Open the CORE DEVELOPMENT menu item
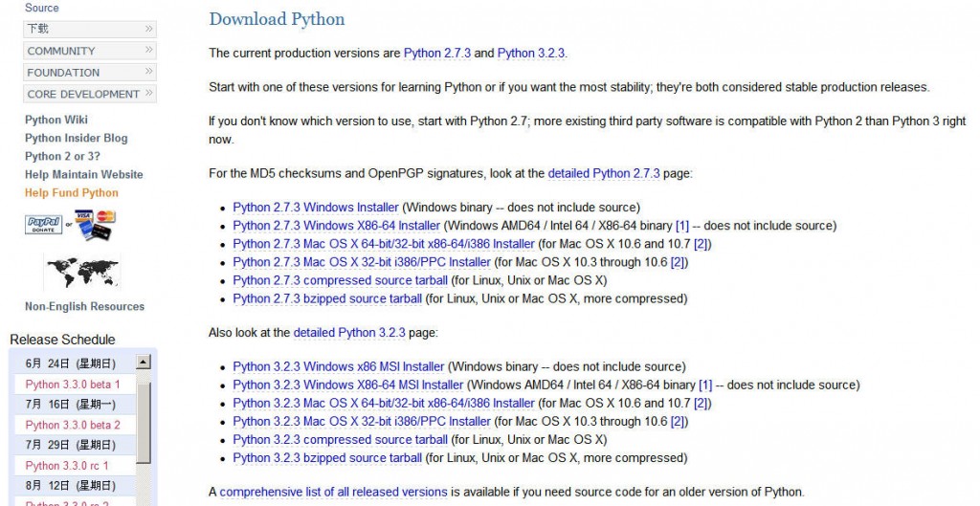Image resolution: width=980 pixels, height=506 pixels. [x=90, y=94]
